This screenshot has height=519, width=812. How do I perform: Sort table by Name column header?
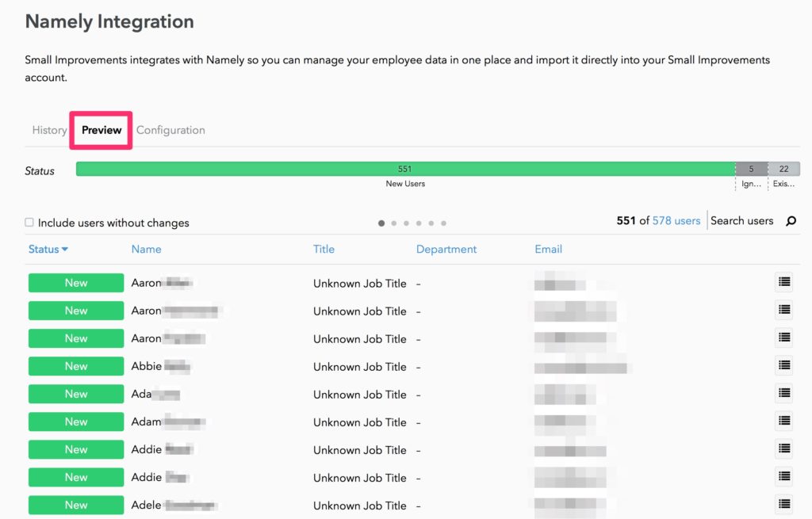[146, 249]
